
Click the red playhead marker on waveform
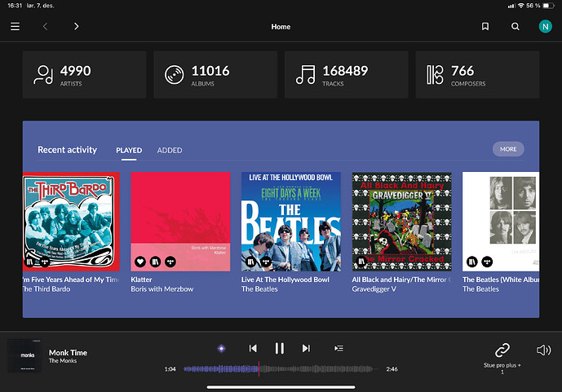(x=259, y=368)
